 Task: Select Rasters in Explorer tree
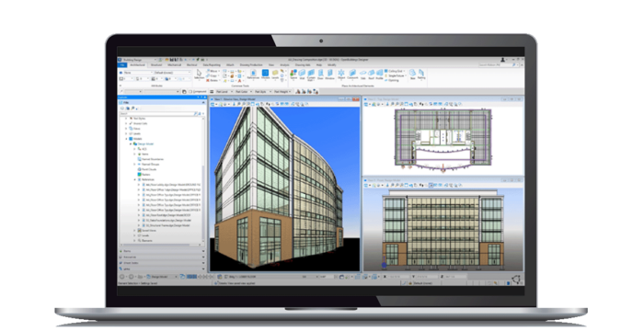coord(144,174)
